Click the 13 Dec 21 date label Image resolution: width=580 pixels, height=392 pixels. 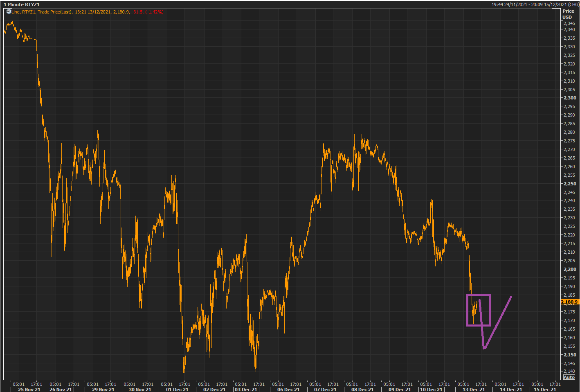474,390
